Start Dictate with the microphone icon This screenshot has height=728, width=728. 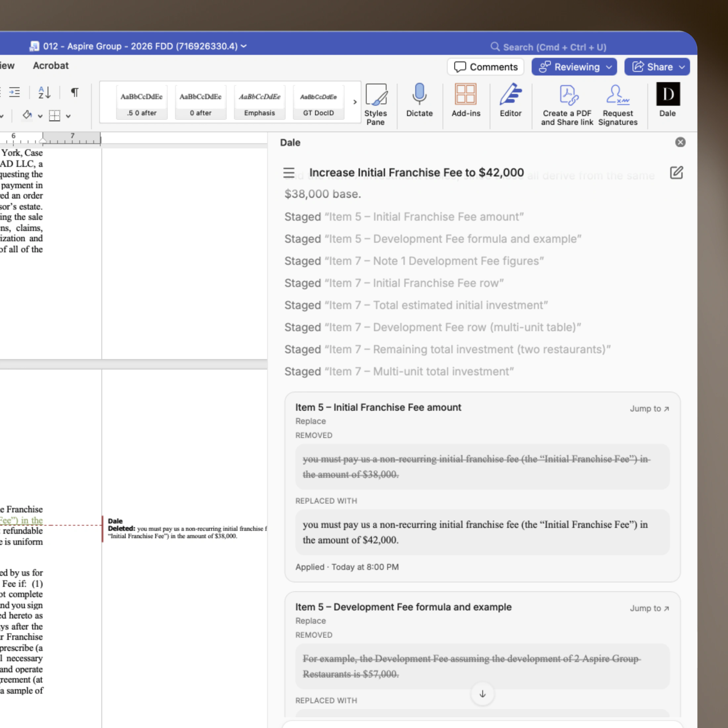pyautogui.click(x=419, y=100)
